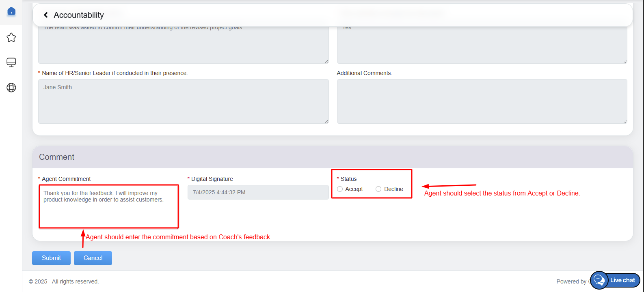Click into the Agent Commitment text area

click(108, 207)
